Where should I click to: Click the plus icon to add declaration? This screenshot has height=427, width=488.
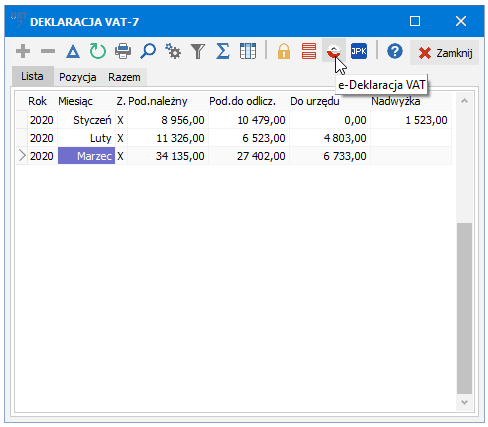(x=23, y=51)
